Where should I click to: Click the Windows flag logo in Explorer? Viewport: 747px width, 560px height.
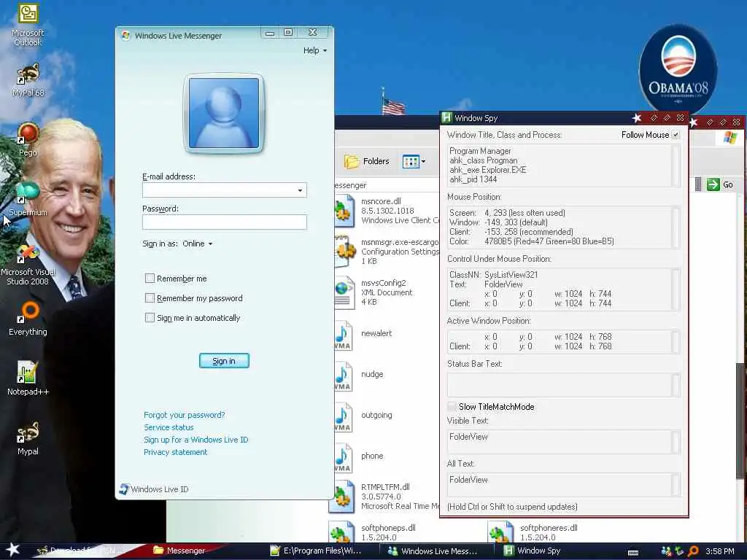coord(729,138)
